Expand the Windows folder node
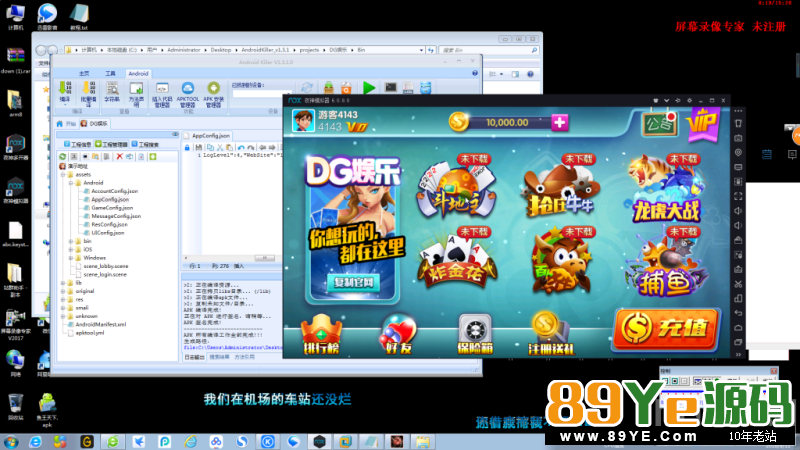 (x=71, y=258)
